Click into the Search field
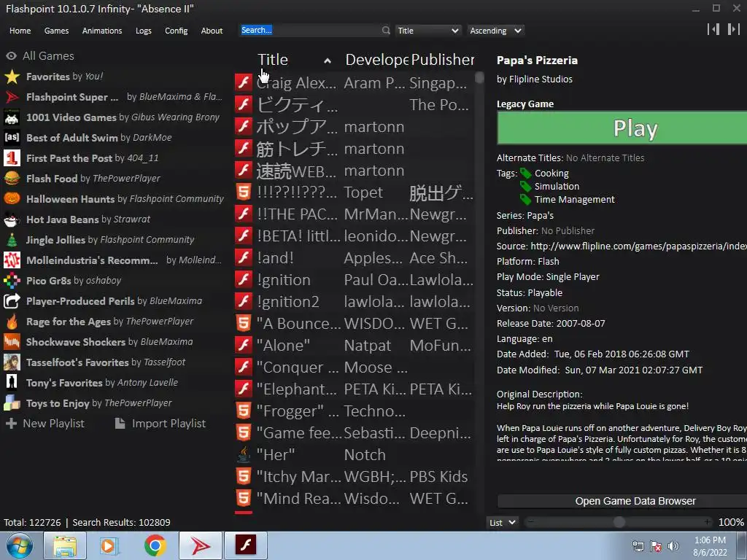747x560 pixels. click(x=309, y=31)
